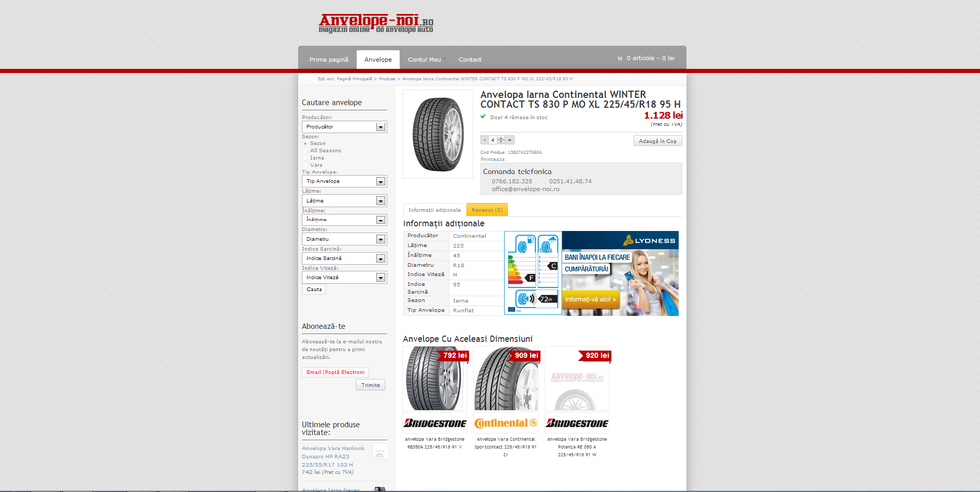Click the Anvelope-noi.ro site logo
The width and height of the screenshot is (980, 492).
tap(376, 23)
